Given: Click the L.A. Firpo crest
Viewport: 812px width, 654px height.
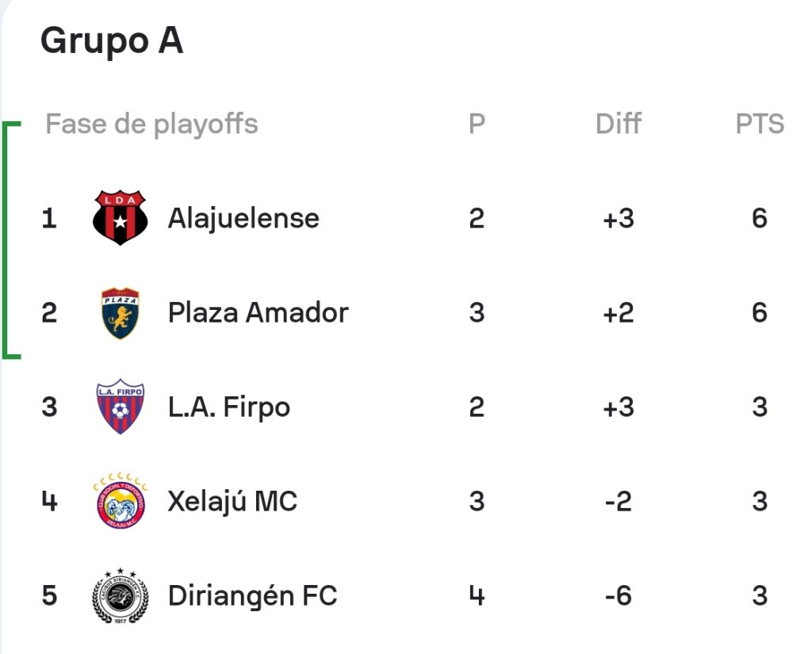Looking at the screenshot, I should [121, 407].
